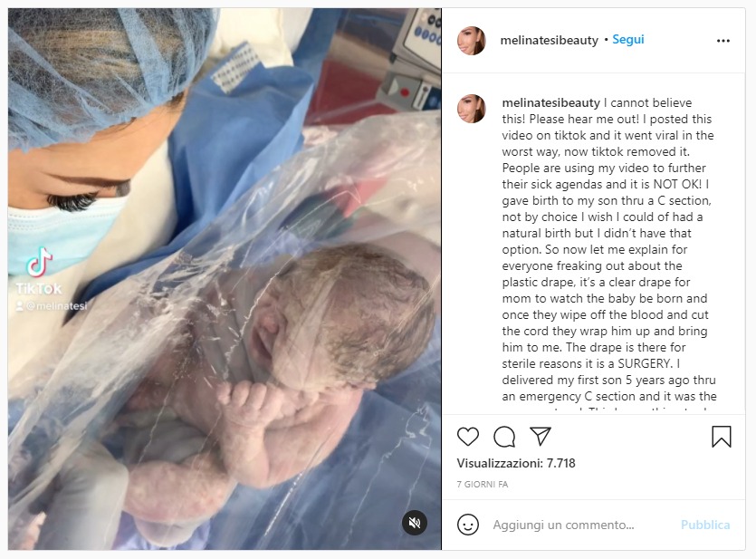Click the 7 GIORNI FA timestamp
This screenshot has height=559, width=756.
[483, 484]
